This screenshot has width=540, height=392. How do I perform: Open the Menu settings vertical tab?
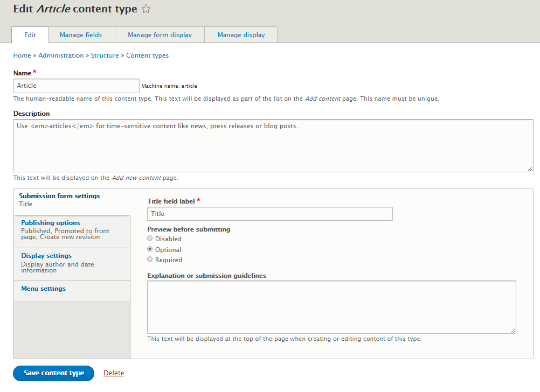tap(72, 291)
